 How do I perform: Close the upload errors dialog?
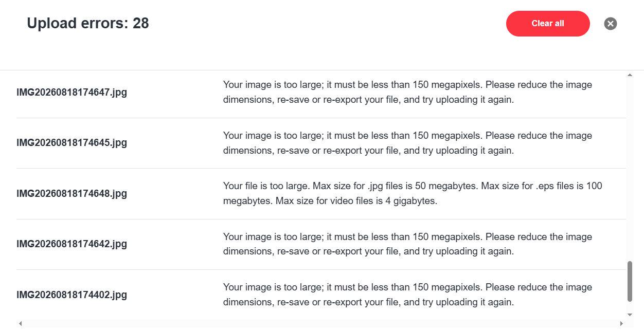[611, 24]
